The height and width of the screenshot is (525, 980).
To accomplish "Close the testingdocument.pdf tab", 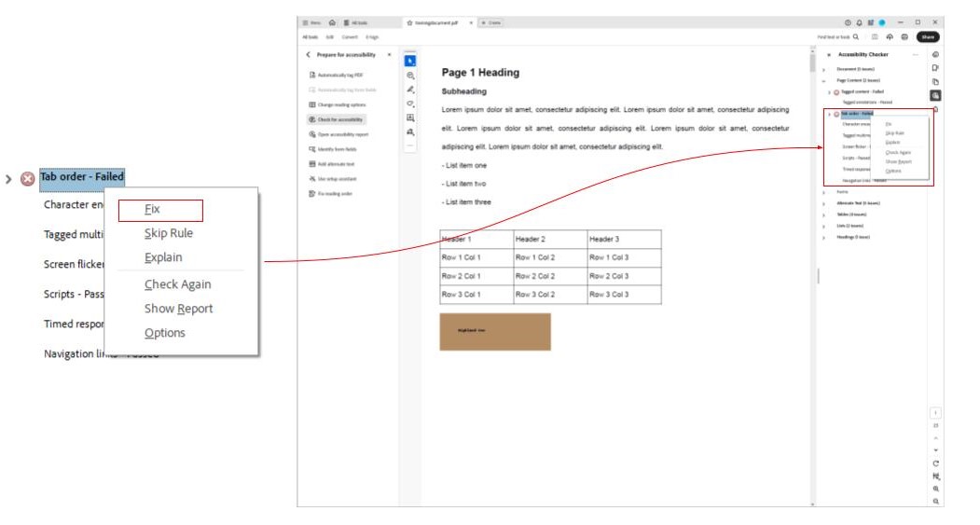I will [x=471, y=22].
